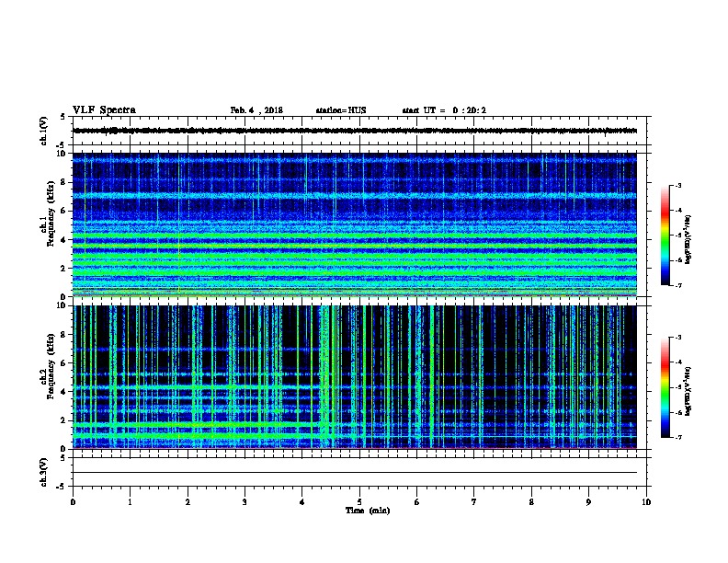Click the ch.2 color scale bar

point(665,387)
